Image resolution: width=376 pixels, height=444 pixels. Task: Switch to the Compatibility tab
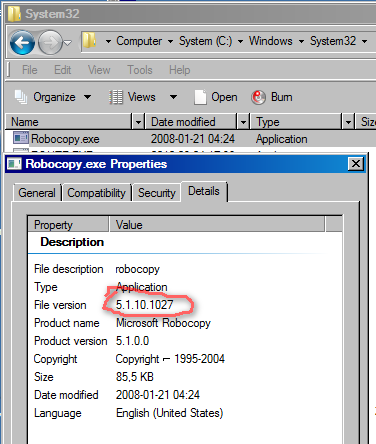[96, 193]
